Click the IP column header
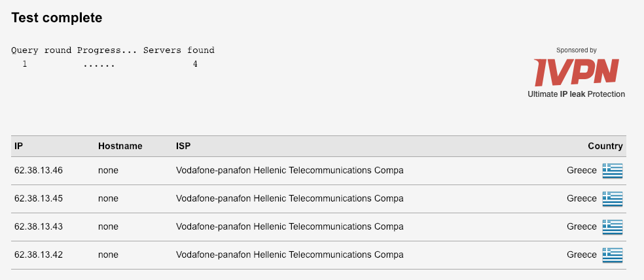This screenshot has height=280, width=644. [x=18, y=146]
